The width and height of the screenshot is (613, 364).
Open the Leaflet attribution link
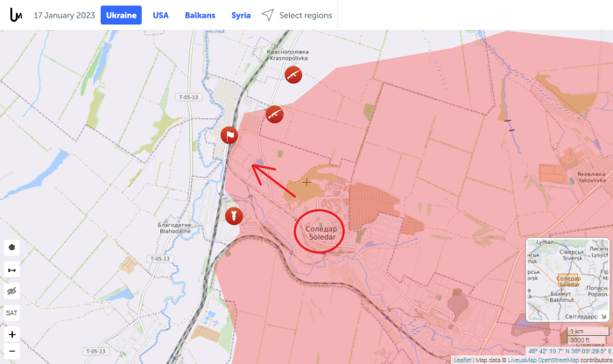462,360
